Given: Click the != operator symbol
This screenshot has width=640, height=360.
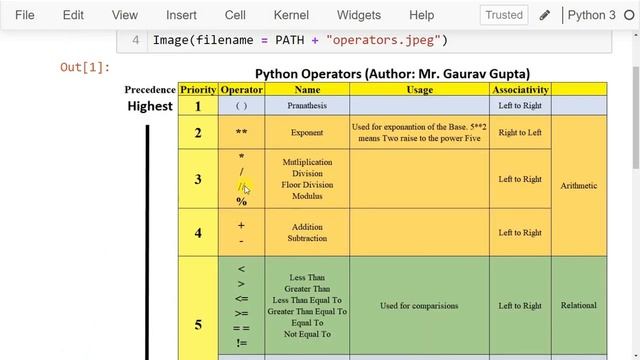Looking at the screenshot, I should pyautogui.click(x=241, y=343).
